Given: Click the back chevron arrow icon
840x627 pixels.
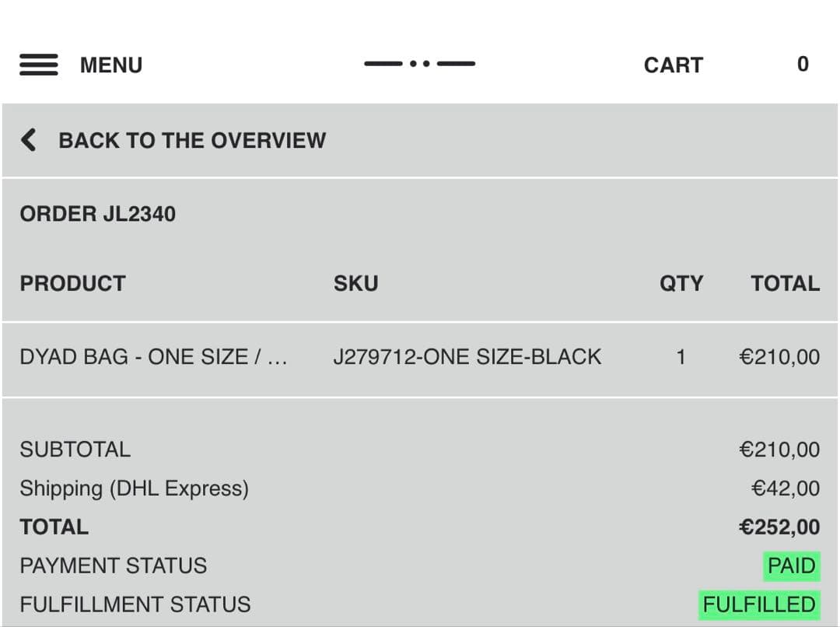Looking at the screenshot, I should [x=29, y=140].
